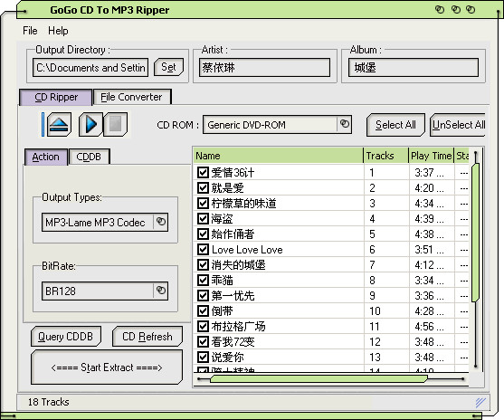
Task: Click the Name column header
Action: pyautogui.click(x=279, y=156)
